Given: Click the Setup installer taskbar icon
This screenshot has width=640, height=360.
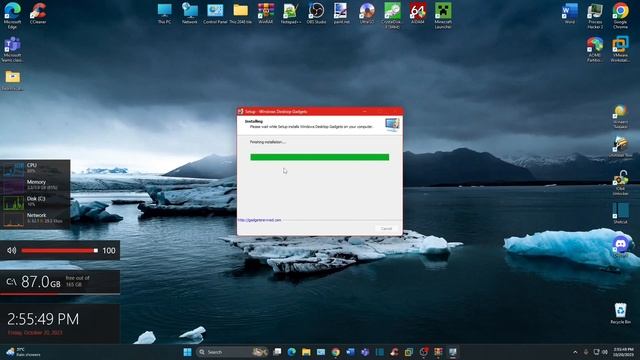Looking at the screenshot, I should click(453, 352).
